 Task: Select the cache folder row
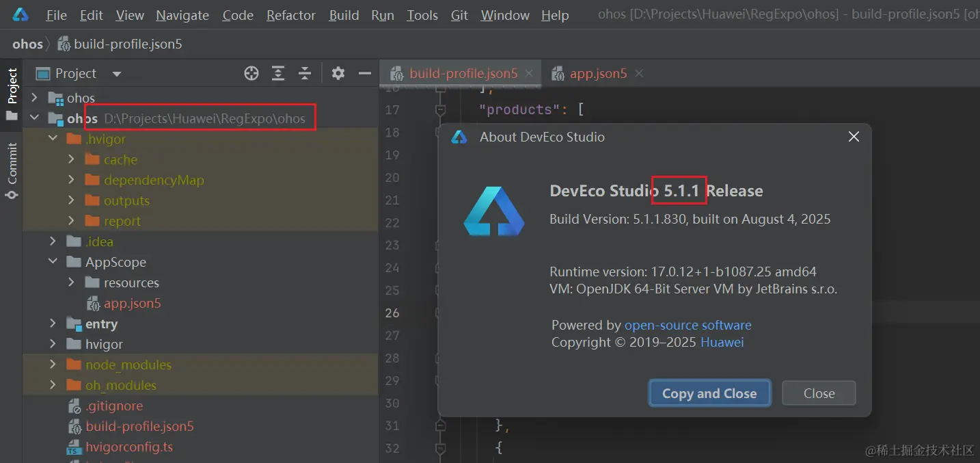click(x=200, y=159)
